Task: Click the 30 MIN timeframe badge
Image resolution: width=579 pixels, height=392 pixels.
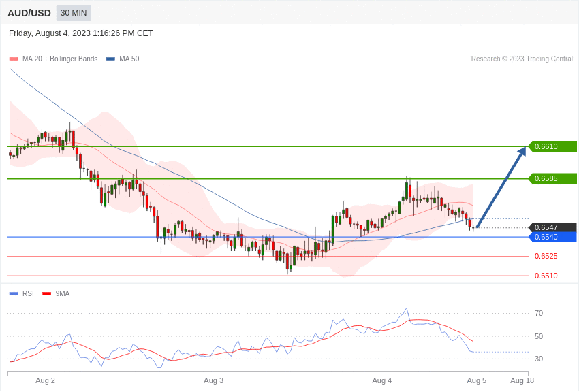Action: click(x=74, y=13)
